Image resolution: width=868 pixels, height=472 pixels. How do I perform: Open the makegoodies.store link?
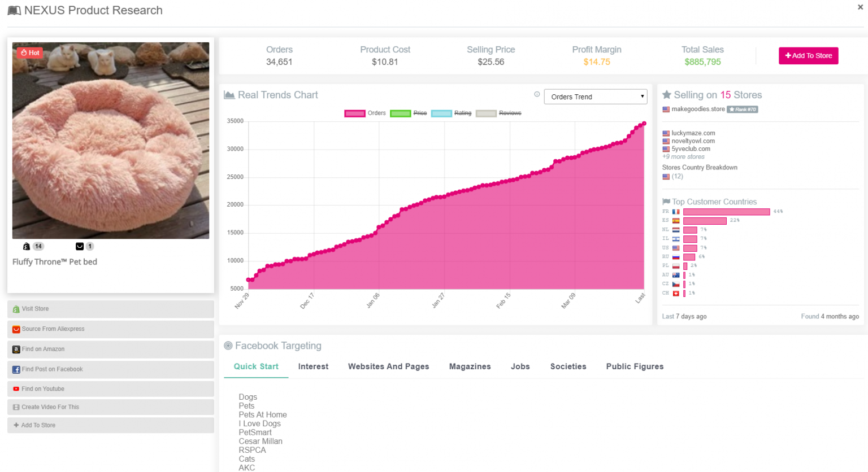click(x=698, y=109)
